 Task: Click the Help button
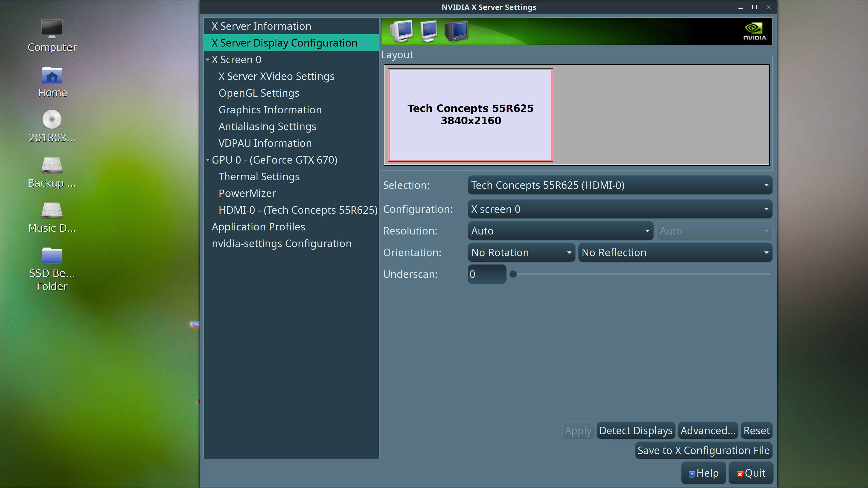[703, 473]
